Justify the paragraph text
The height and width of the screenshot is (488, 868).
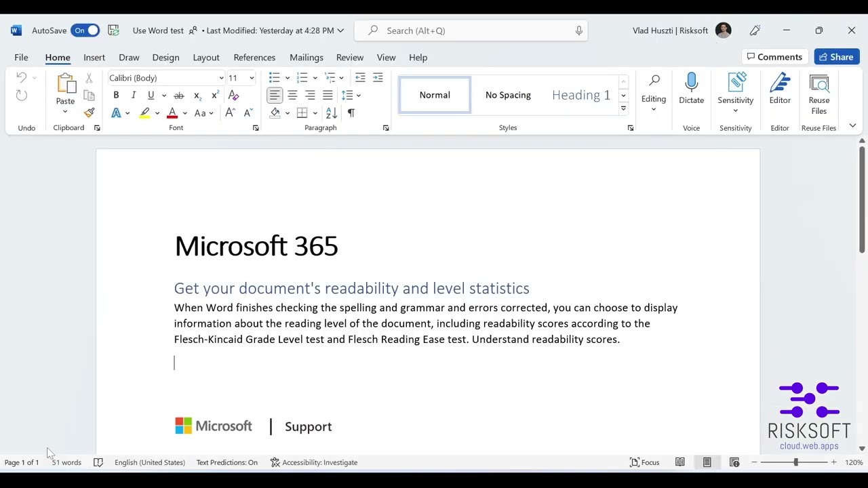[328, 96]
